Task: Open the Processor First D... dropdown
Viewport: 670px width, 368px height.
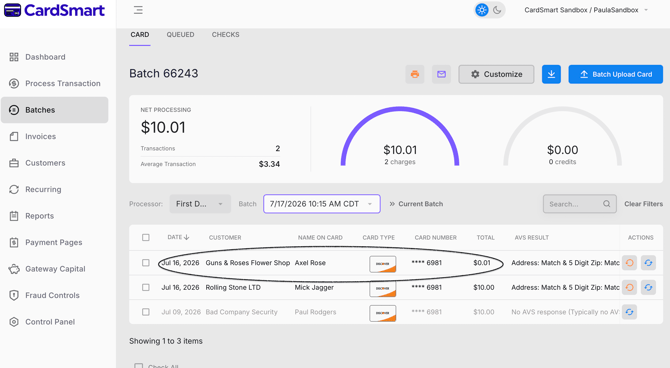Action: 200,204
